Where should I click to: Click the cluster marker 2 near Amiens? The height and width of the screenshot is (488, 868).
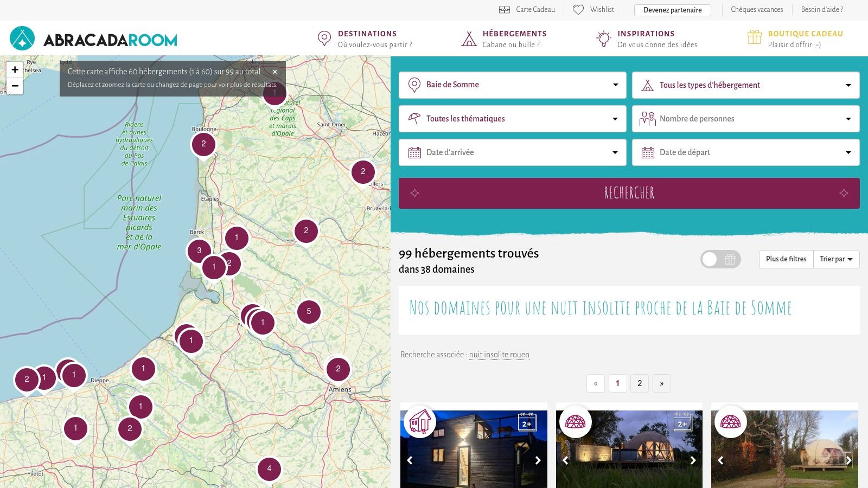pos(338,369)
